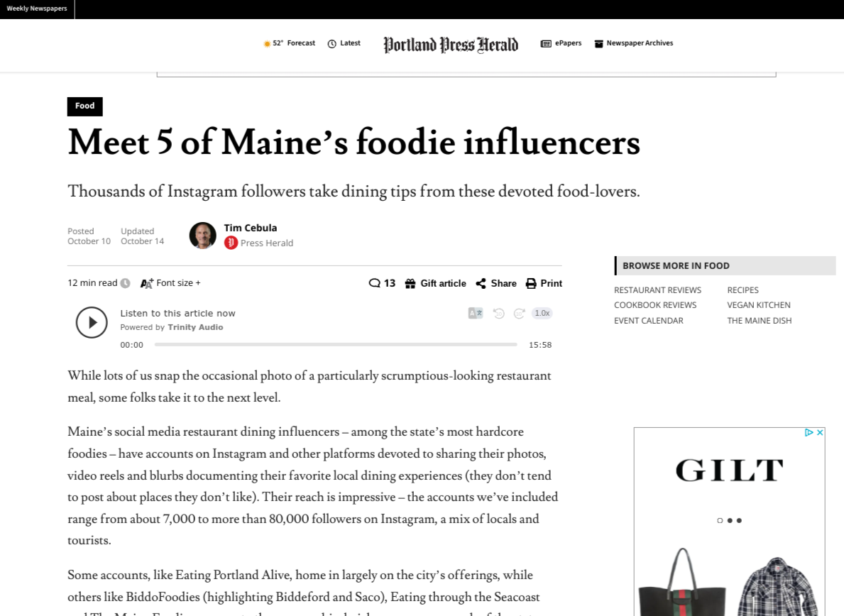Increase font size with Font size +
Viewport: 844px width, 616px height.
170,283
